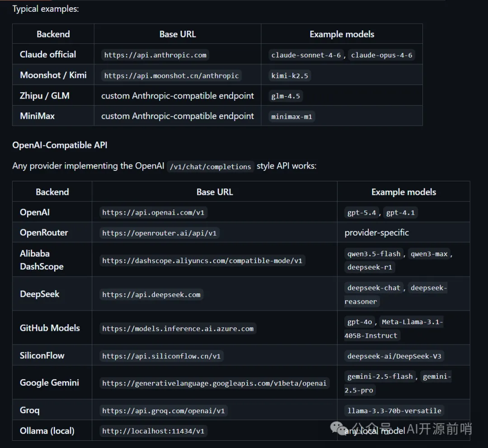Click the SiliconFlow backend cell
The height and width of the screenshot is (448, 488).
52,355
